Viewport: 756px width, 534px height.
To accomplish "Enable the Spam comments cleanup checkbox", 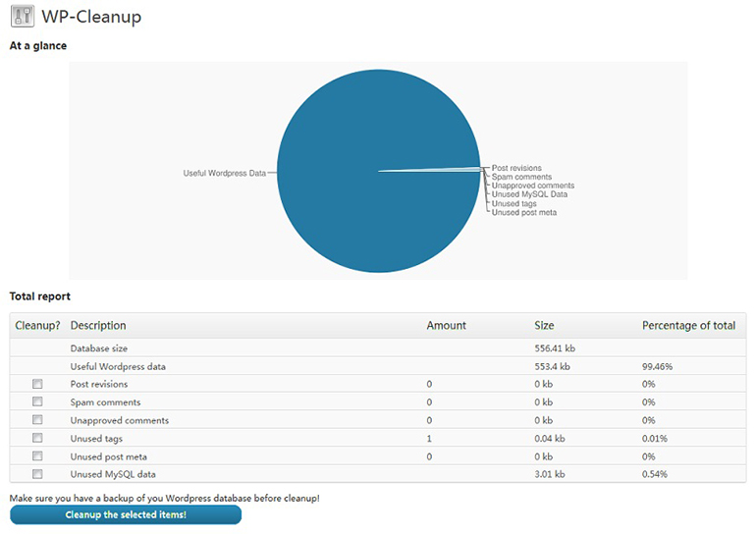I will point(37,401).
